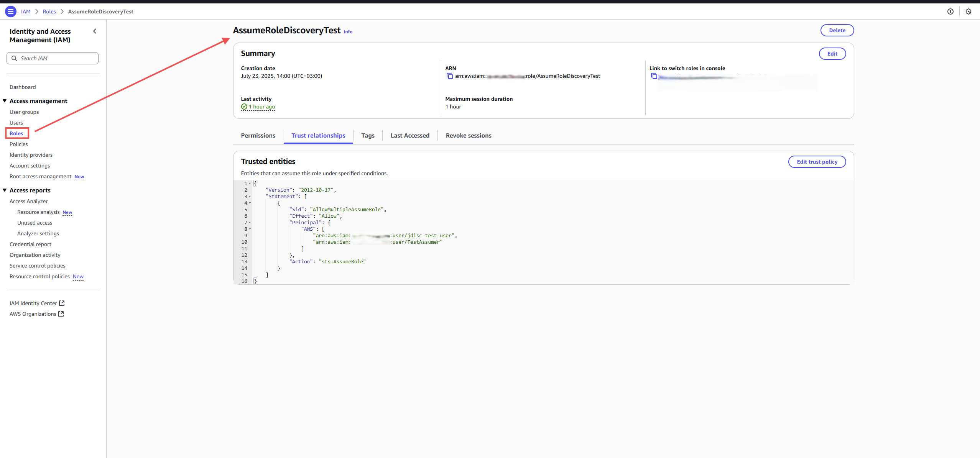Open the AWS services hamburger menu

pos(10,11)
